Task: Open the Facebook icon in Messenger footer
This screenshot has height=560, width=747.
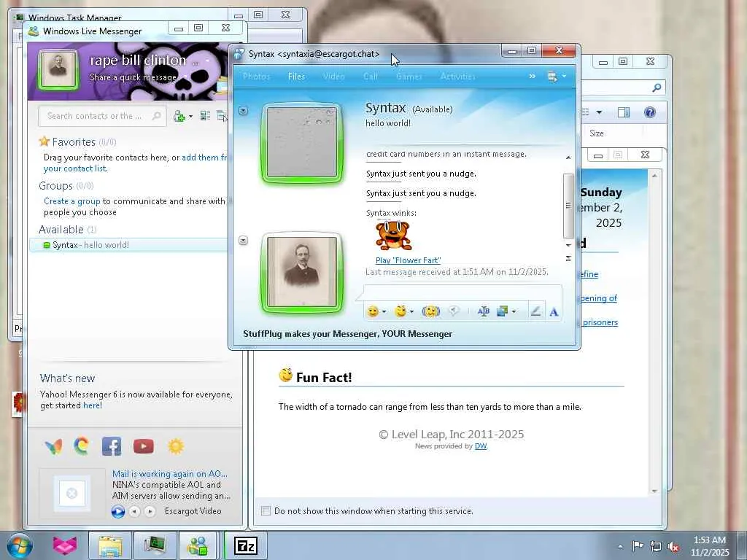Action: pos(112,446)
